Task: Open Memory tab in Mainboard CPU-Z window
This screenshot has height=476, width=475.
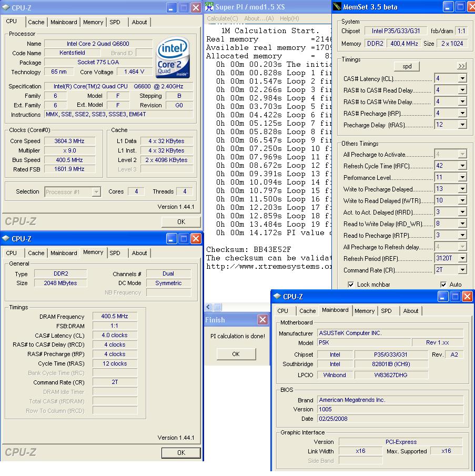Action: (364, 311)
